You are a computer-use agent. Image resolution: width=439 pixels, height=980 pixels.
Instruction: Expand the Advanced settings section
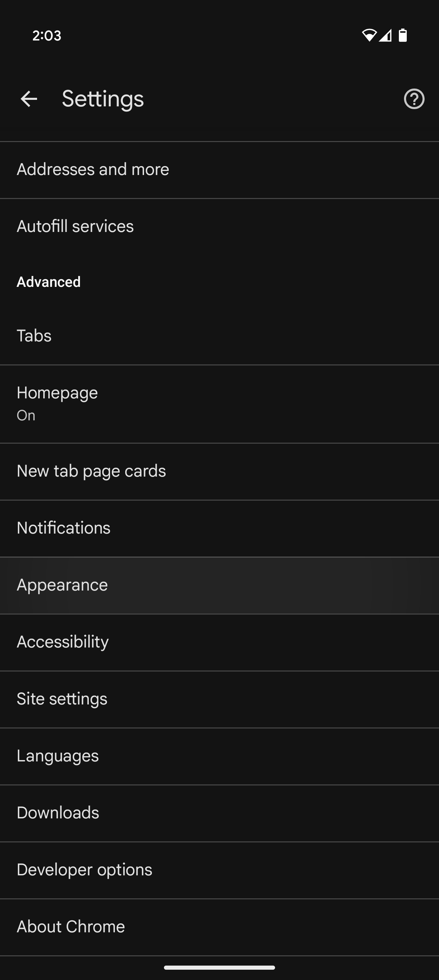click(x=49, y=282)
